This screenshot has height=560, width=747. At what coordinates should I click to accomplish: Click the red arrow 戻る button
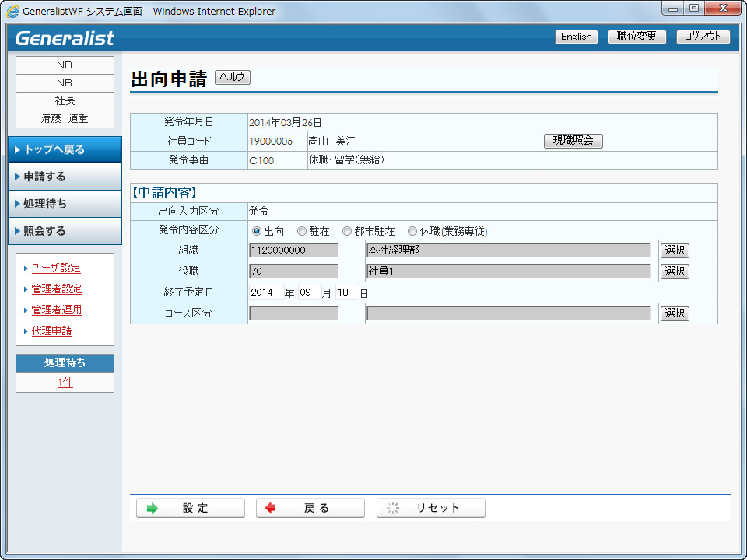point(310,508)
